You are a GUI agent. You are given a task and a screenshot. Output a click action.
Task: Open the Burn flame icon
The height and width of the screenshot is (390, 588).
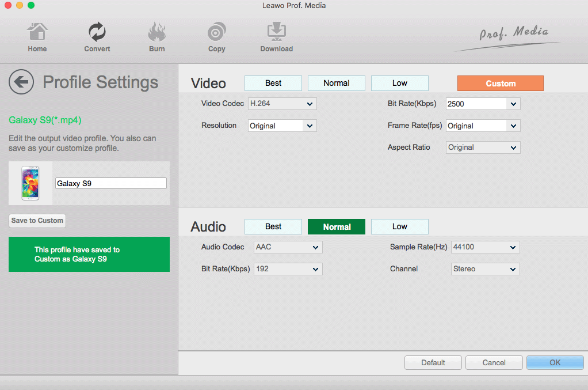[156, 32]
